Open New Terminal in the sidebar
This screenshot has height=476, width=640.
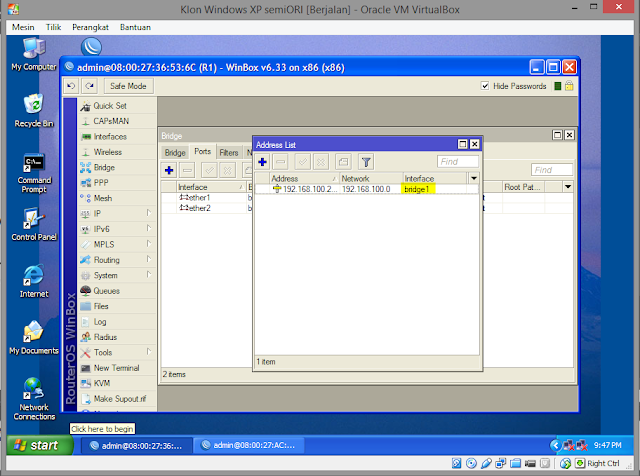pyautogui.click(x=117, y=368)
